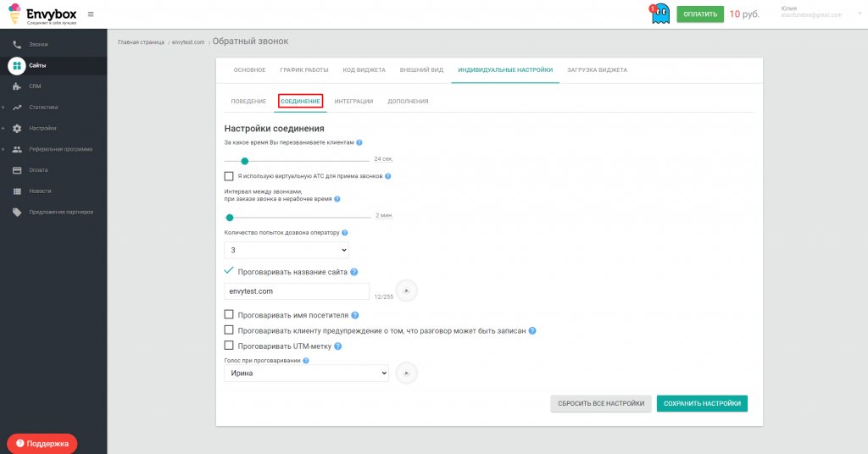Switch to the График работы tab
868x454 pixels.
point(304,70)
